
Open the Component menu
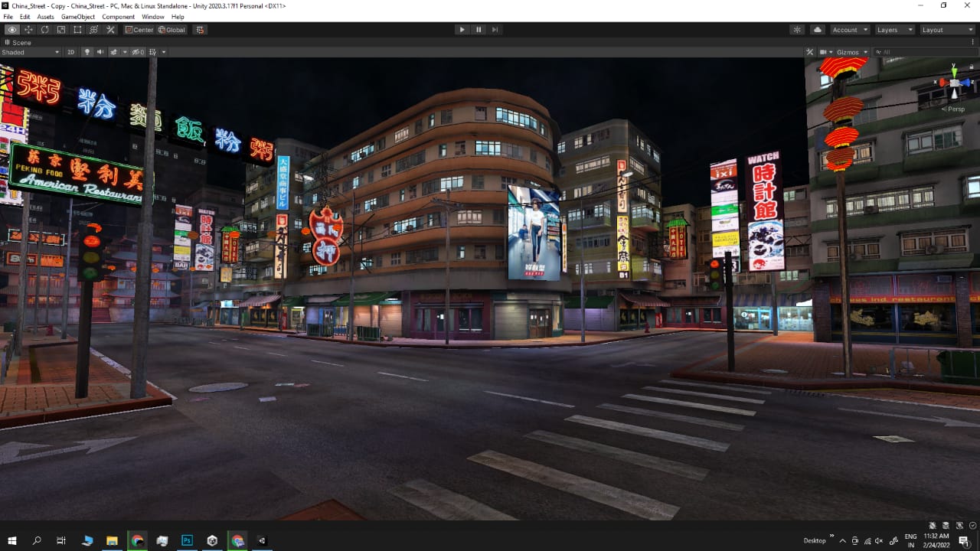(118, 17)
